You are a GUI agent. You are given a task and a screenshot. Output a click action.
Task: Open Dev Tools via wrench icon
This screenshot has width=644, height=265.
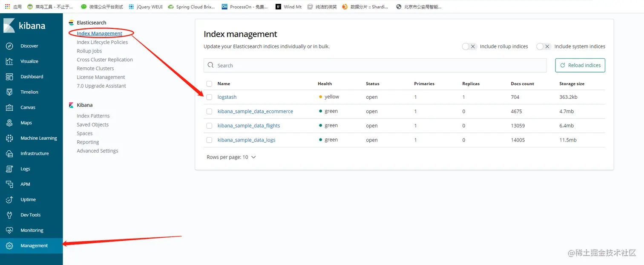coord(9,215)
